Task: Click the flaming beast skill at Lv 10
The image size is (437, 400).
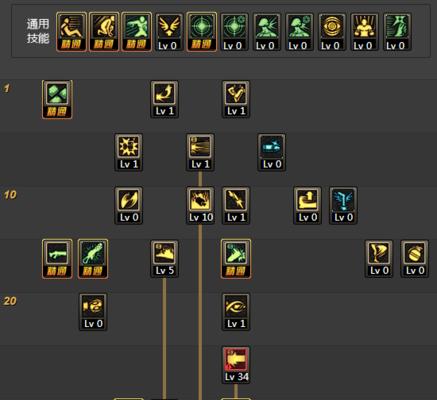Action: (x=200, y=205)
